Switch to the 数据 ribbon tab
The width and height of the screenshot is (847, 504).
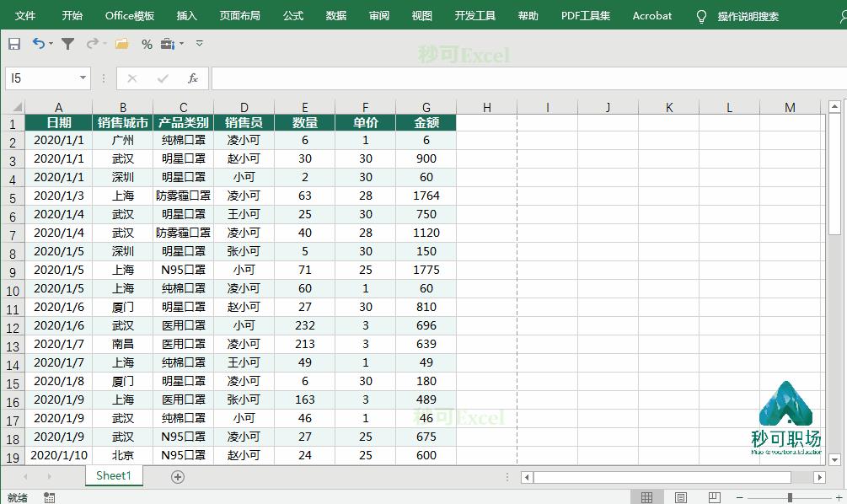click(335, 14)
